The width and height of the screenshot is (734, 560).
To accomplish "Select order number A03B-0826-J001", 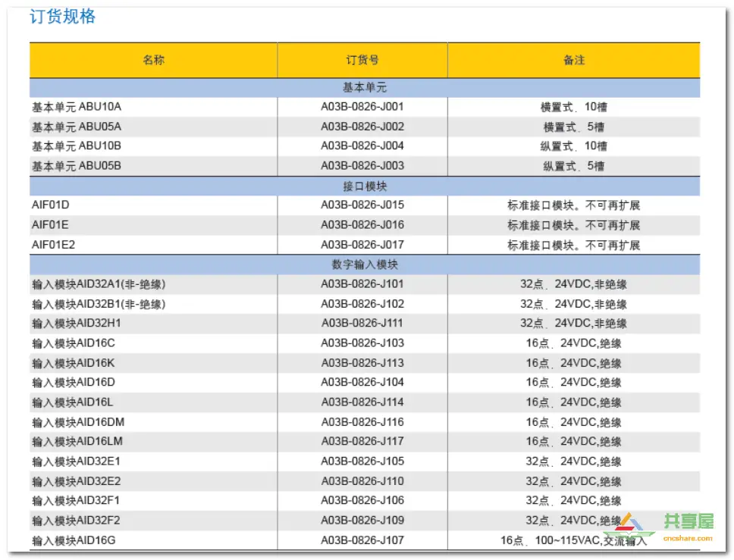I will [363, 107].
